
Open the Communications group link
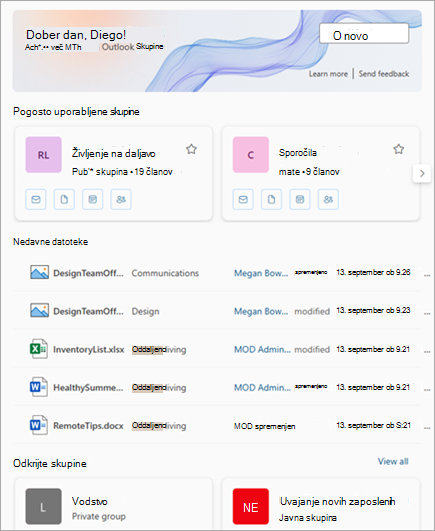click(x=165, y=273)
